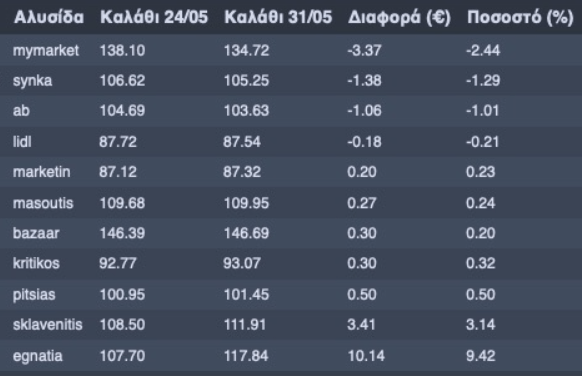Select the sklavenitis row name
The width and height of the screenshot is (584, 378).
tap(47, 325)
